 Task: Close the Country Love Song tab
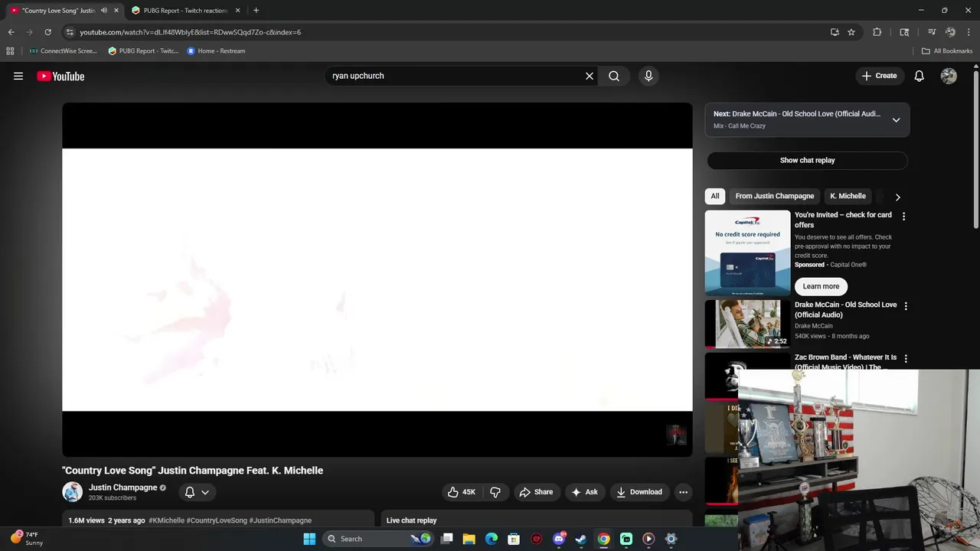116,11
